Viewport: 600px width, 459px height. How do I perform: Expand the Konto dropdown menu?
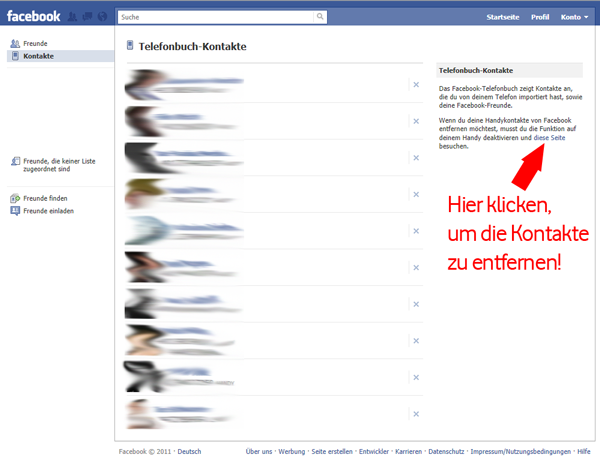pos(574,18)
